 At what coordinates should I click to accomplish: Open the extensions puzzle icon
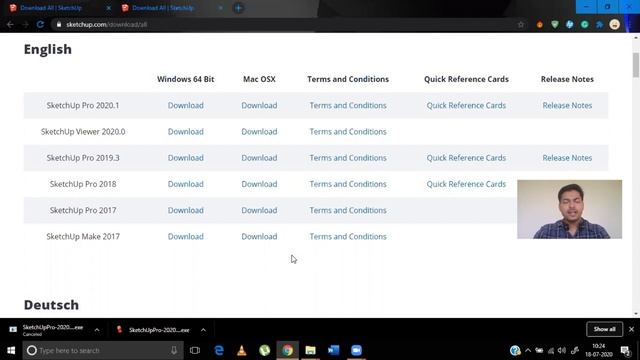point(600,24)
